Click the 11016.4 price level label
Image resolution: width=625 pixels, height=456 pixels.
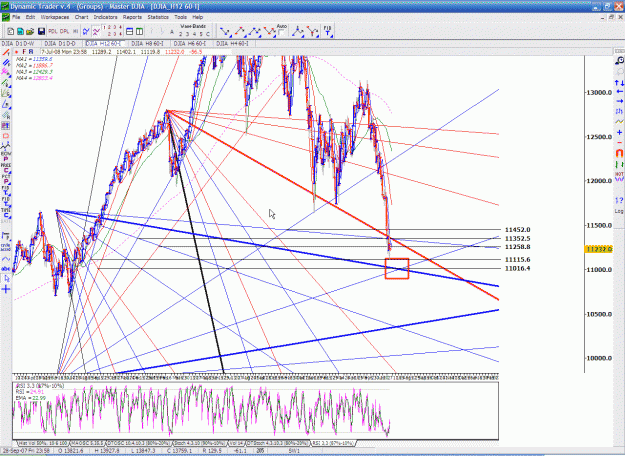point(517,268)
